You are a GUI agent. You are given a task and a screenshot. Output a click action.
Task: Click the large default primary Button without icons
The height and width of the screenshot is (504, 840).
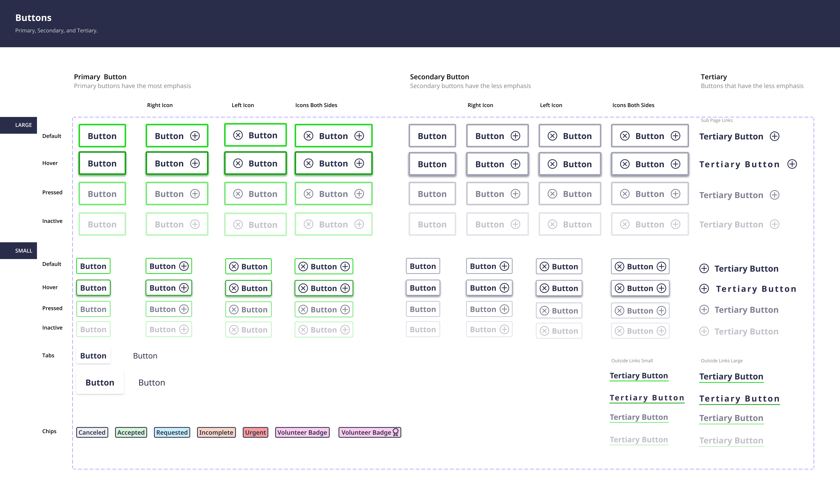[102, 136]
